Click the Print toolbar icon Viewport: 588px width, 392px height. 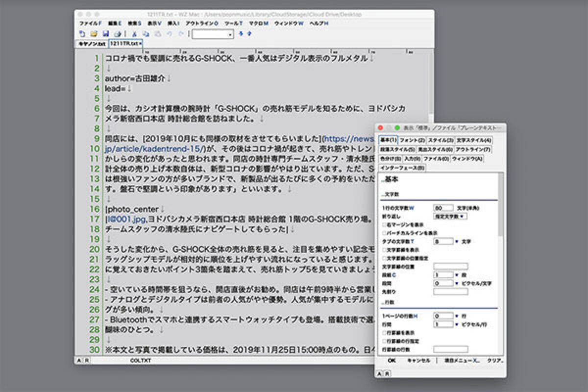coord(117,34)
